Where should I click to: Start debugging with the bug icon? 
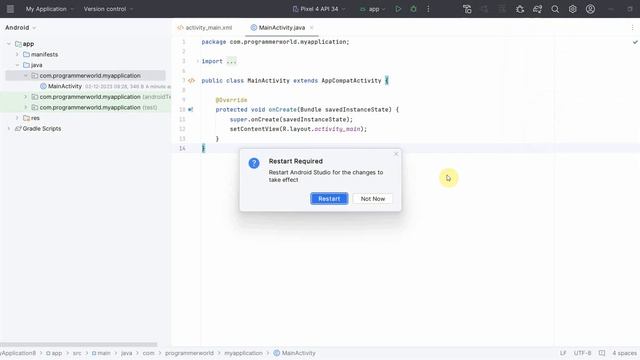(x=413, y=9)
